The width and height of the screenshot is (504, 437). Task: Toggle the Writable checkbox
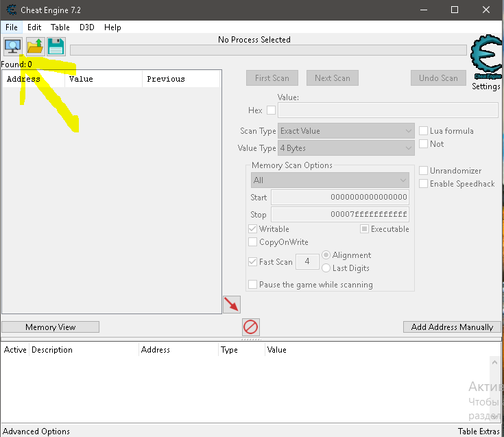(252, 229)
